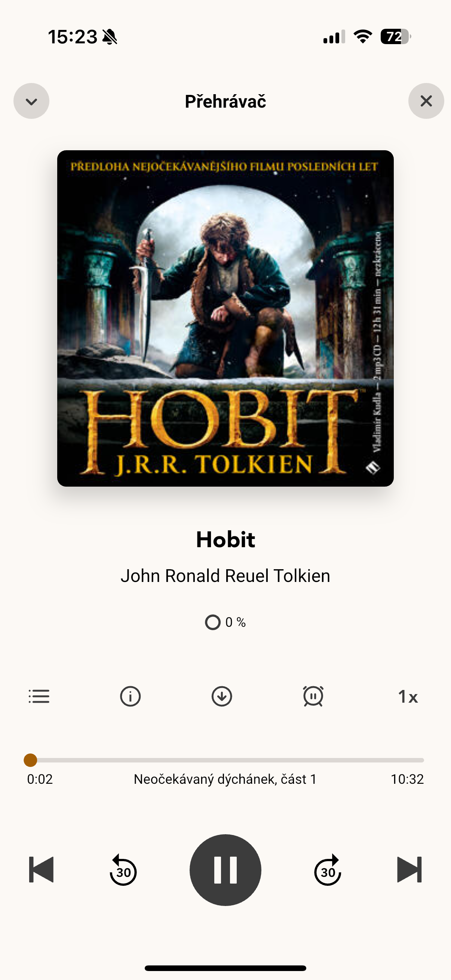Tap the Hobit cover artwork
Screen dimensions: 451x980
(x=225, y=318)
